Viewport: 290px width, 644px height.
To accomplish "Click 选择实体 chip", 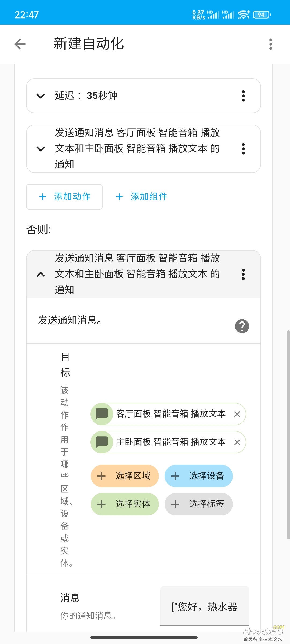I will tap(125, 504).
